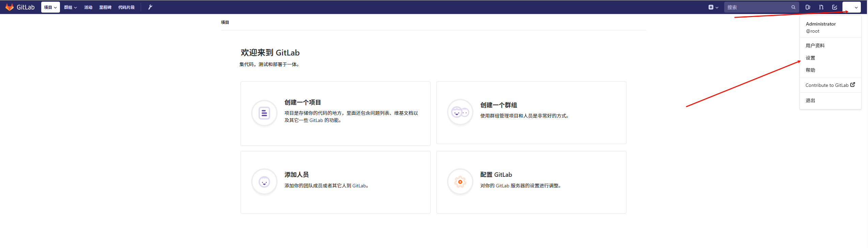This screenshot has width=868, height=248.
Task: Click 创建一个群组 card title
Action: tap(498, 105)
